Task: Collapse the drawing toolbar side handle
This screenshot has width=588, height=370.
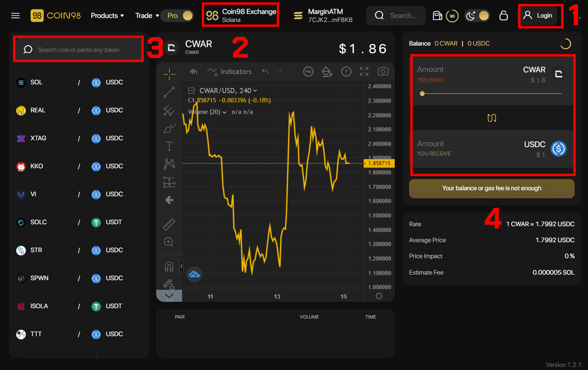Action: [x=181, y=267]
